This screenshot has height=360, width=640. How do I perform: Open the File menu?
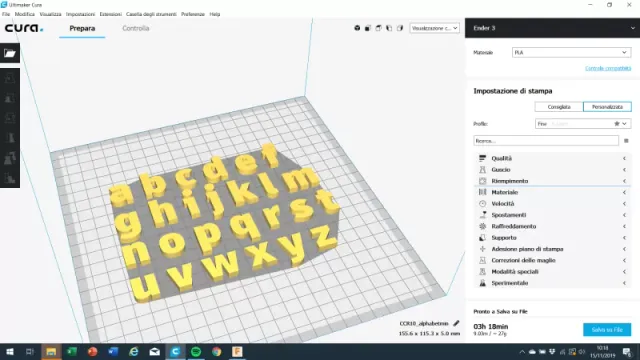point(6,14)
